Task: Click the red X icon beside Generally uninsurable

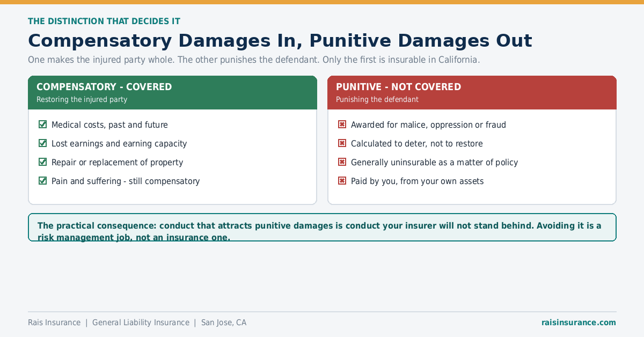Action: point(342,162)
